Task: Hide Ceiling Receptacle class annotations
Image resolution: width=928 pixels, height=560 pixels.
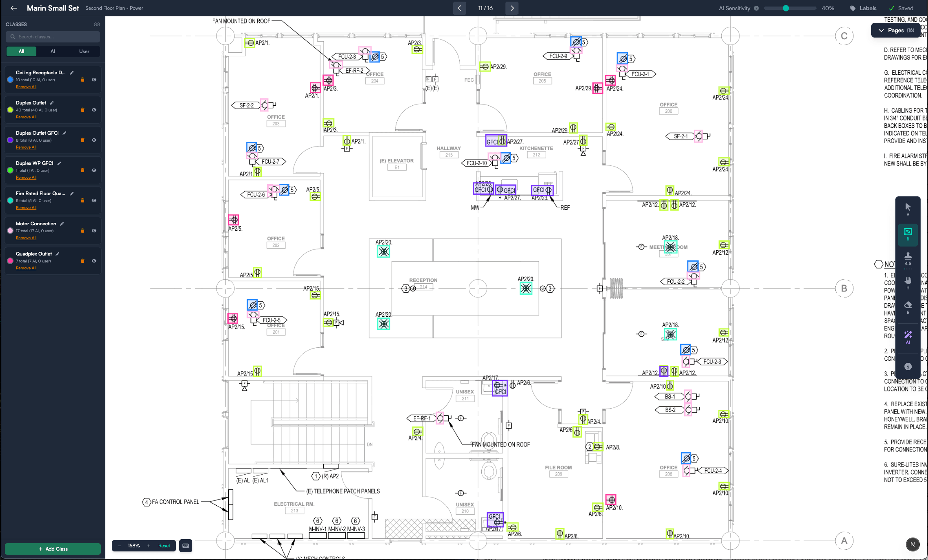Action: (x=94, y=80)
